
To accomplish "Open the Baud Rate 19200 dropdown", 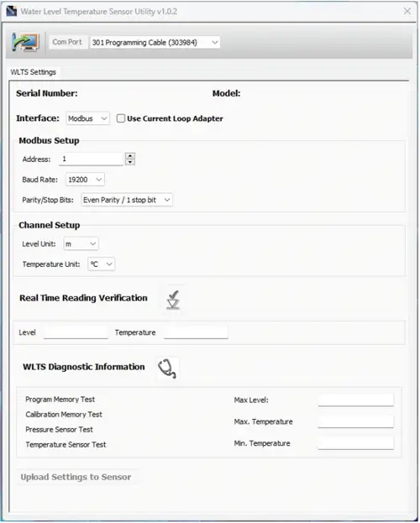I will tap(85, 180).
